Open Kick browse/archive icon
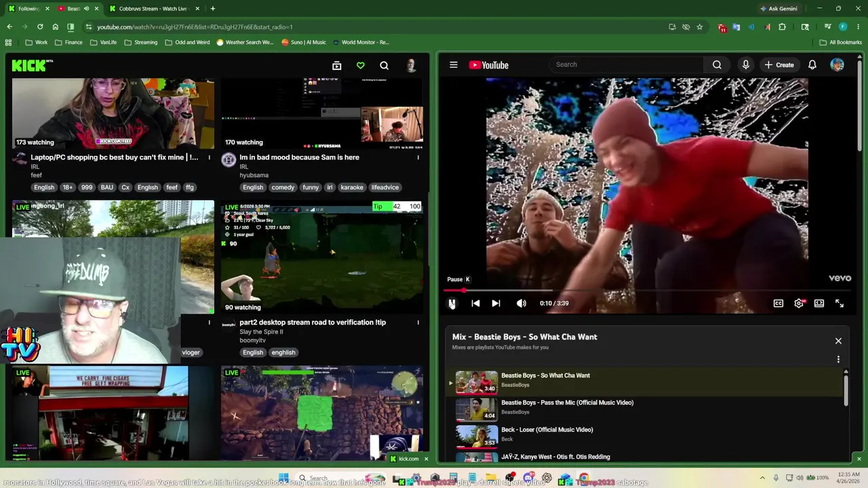 (337, 66)
